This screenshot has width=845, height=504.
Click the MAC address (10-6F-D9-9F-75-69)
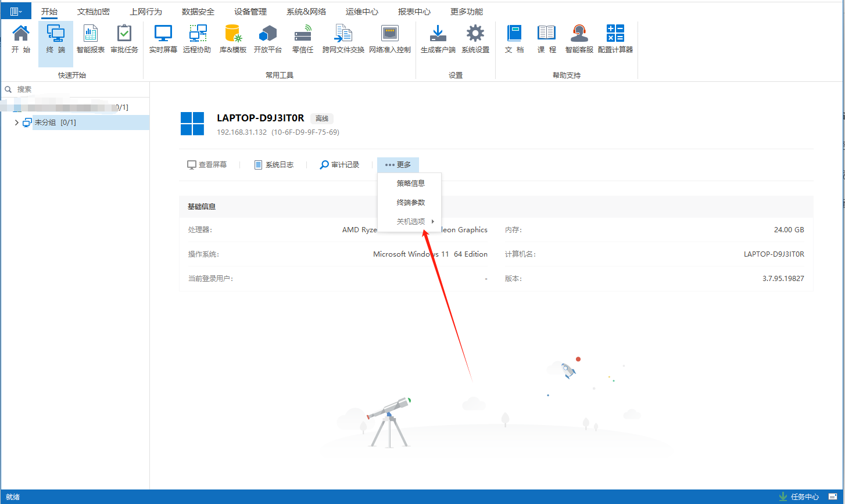pos(305,132)
